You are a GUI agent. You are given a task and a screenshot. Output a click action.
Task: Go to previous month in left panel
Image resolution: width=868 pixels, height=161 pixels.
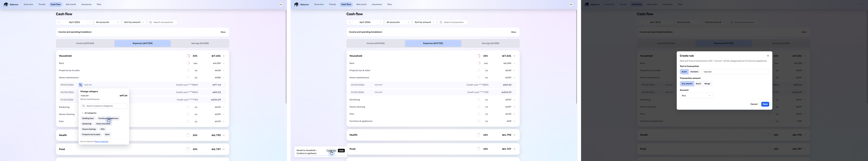(x=59, y=22)
